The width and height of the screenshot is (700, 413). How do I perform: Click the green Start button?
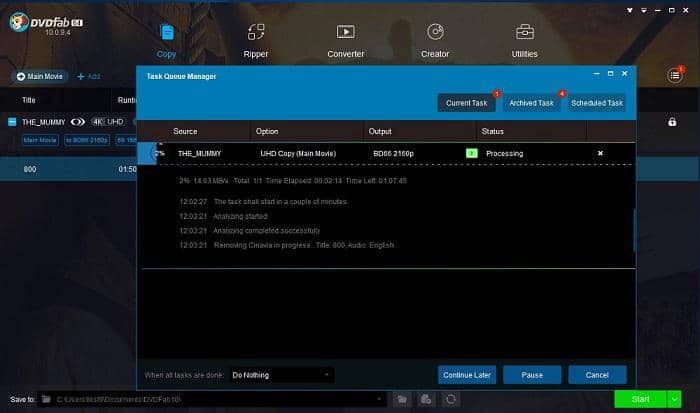click(640, 399)
